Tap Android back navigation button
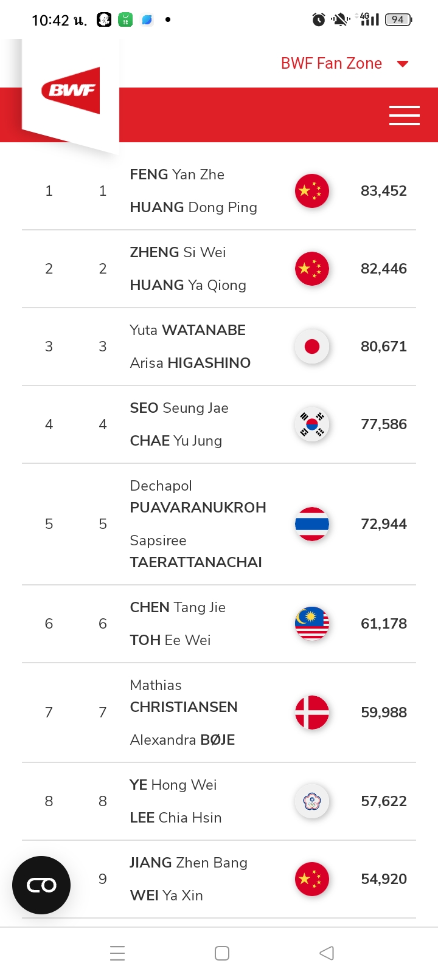The width and height of the screenshot is (438, 980). pyautogui.click(x=327, y=953)
